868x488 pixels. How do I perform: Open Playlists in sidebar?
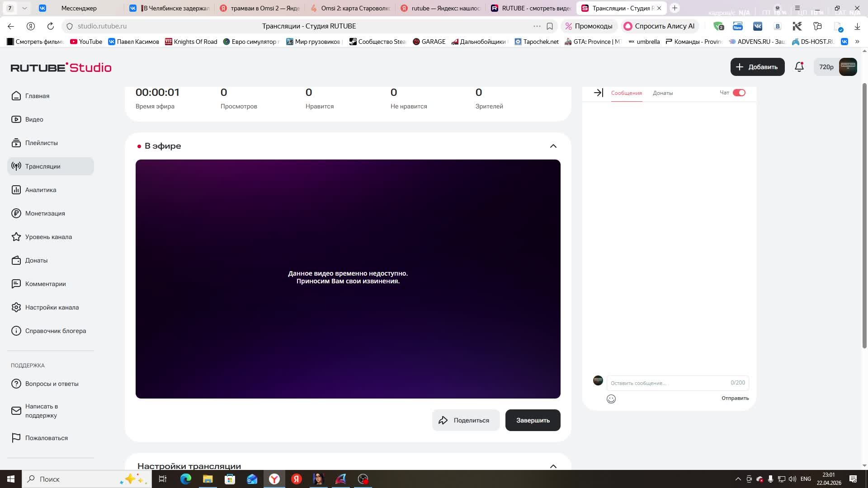coord(41,143)
